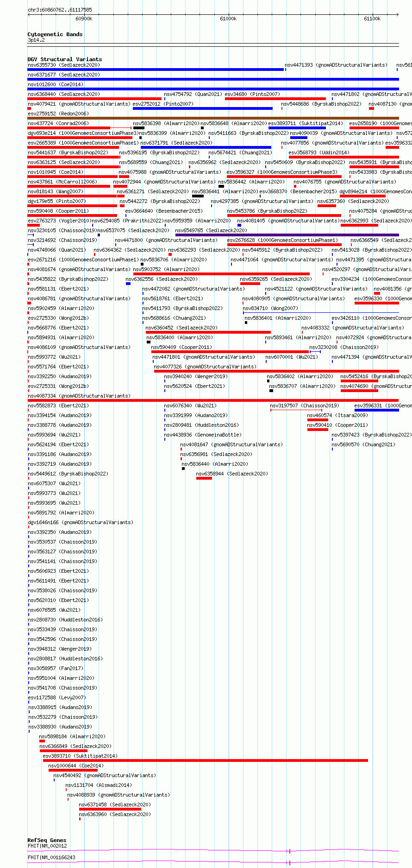This screenshot has height=868, width=412.
Task: Select nsv5898184 (Almarri2020) label
Action: 73,736
